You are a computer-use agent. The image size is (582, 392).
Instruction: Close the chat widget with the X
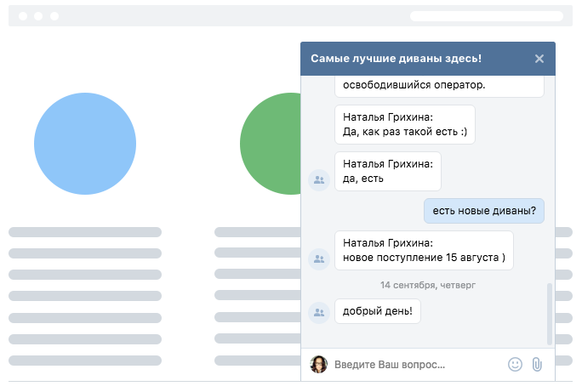(539, 59)
